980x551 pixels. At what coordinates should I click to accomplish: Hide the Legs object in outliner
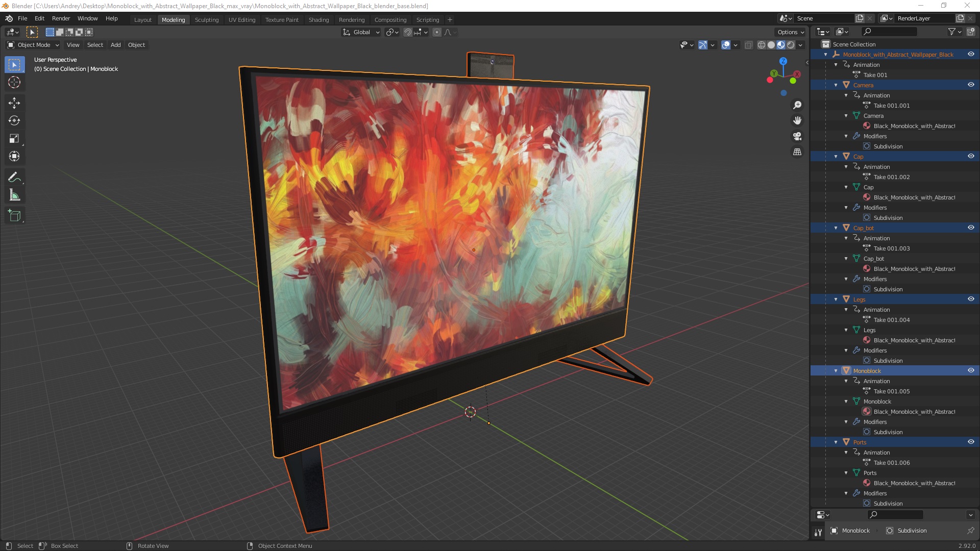pos(971,299)
